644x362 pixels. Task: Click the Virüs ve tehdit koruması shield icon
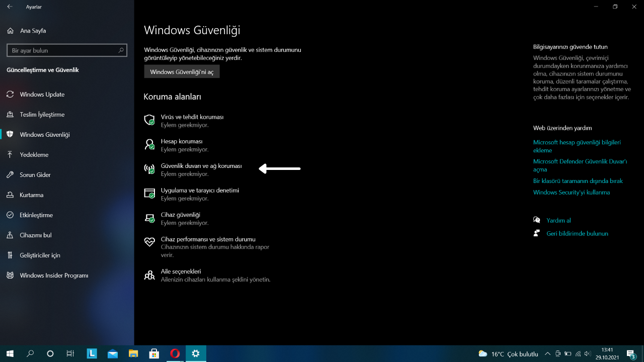click(149, 120)
